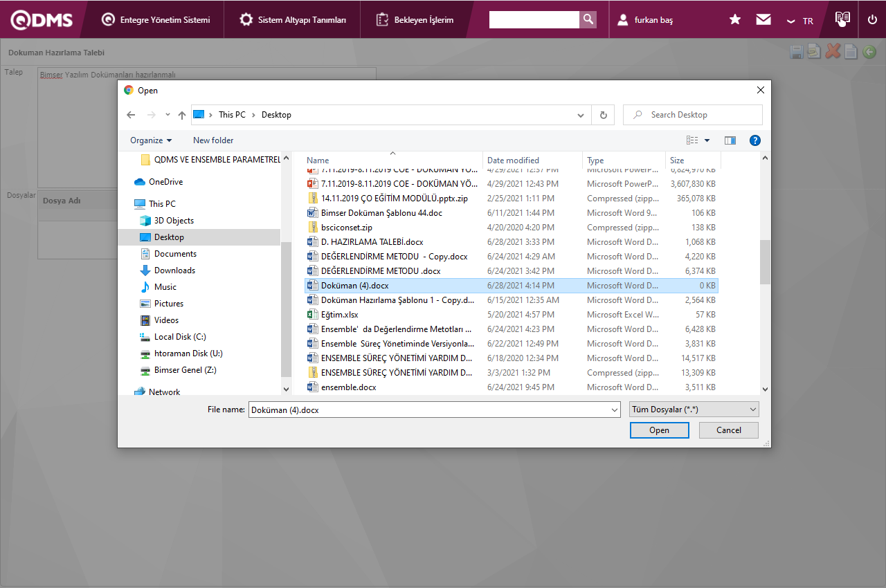Click the Cancel button

coord(728,430)
